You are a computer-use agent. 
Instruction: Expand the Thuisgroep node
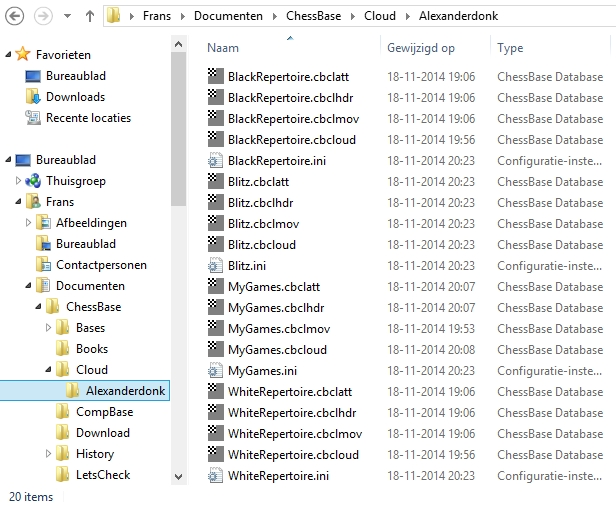[x=18, y=181]
